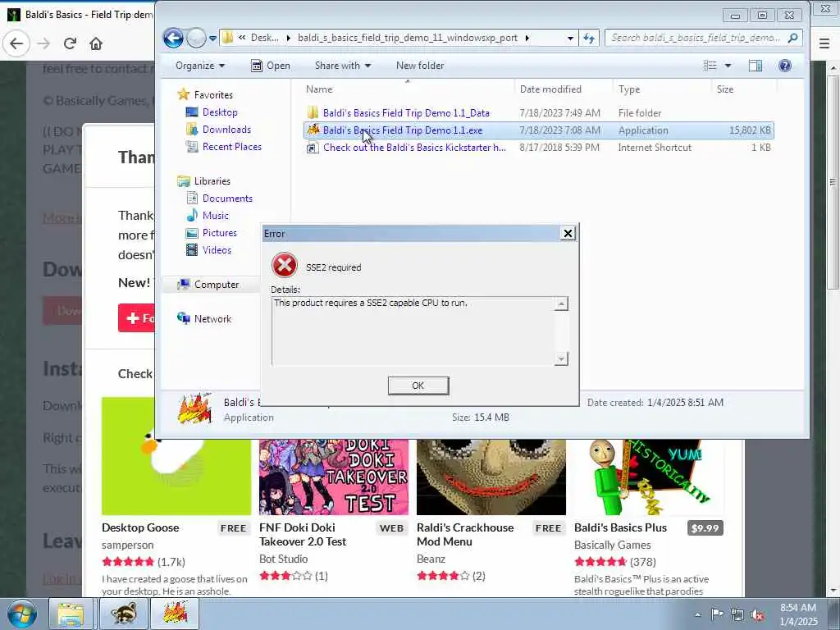This screenshot has width=840, height=630.
Task: Click the raccoon browser taskbar icon
Action: tap(124, 614)
